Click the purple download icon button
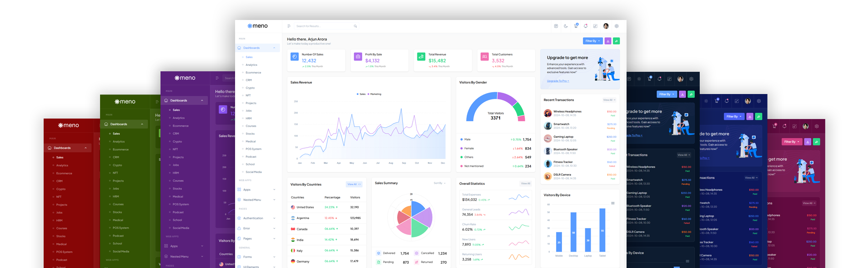This screenshot has width=868, height=268. (x=608, y=41)
